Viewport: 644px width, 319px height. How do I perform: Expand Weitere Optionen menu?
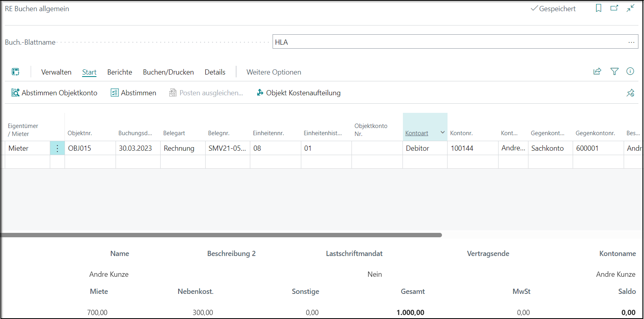pos(273,72)
